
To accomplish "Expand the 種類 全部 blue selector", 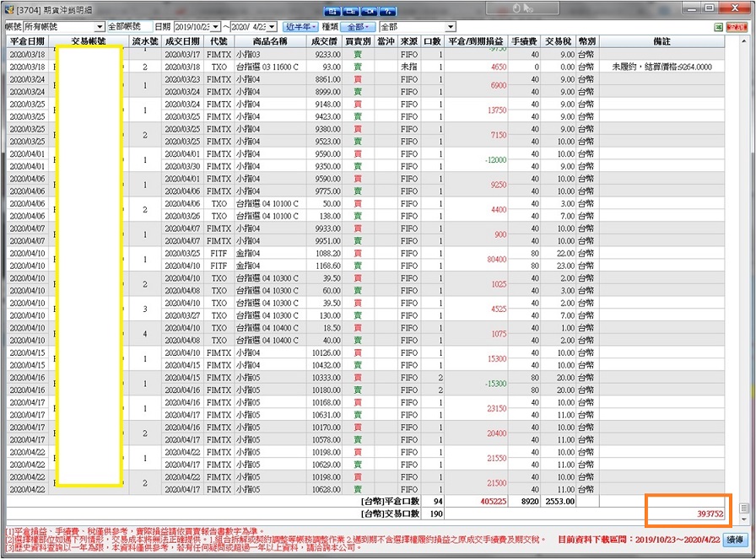I will [358, 27].
